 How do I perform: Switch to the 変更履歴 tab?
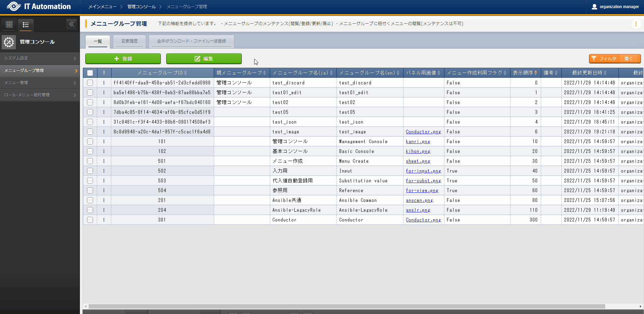click(x=129, y=41)
